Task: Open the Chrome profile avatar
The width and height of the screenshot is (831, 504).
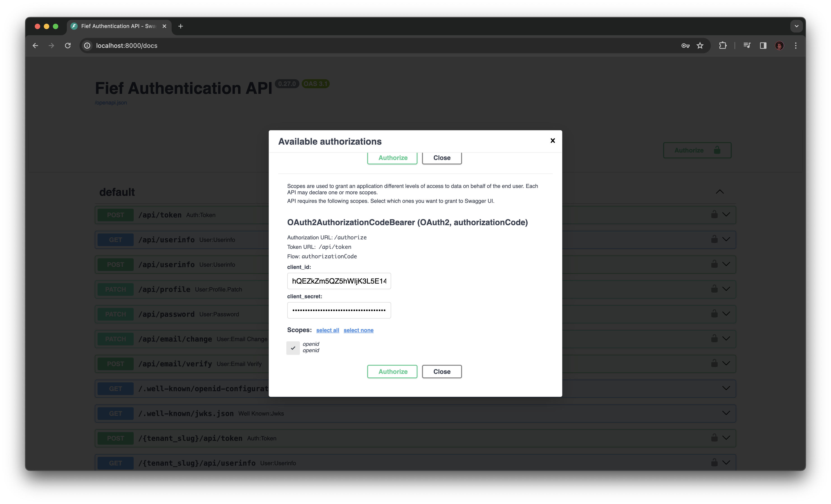Action: pyautogui.click(x=779, y=46)
